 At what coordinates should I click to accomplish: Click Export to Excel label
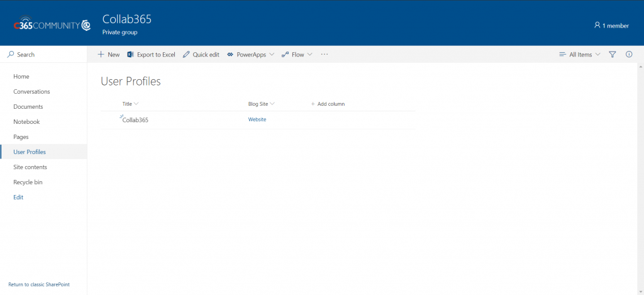[x=156, y=54]
